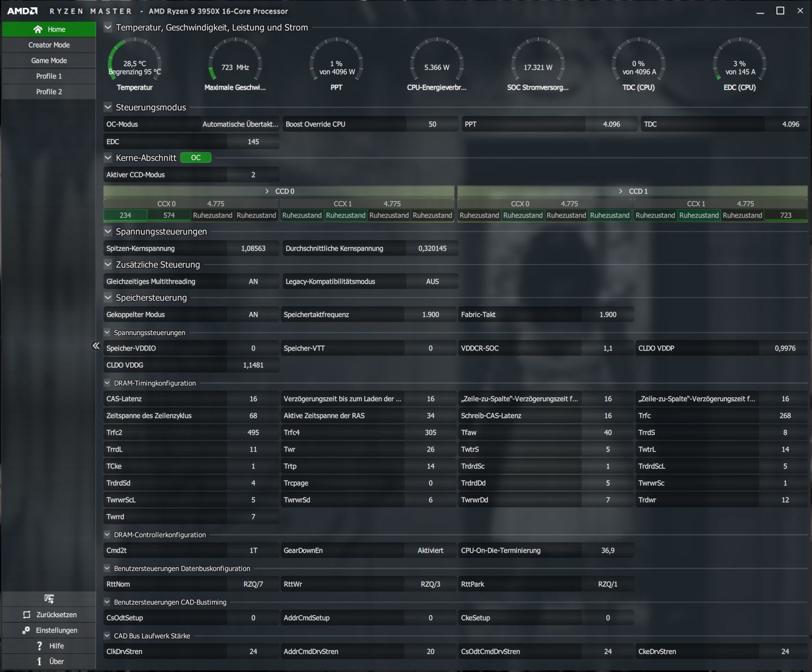Click the OC-Modus value 'Automatische Übertakt...'
812x672 pixels.
tap(240, 124)
